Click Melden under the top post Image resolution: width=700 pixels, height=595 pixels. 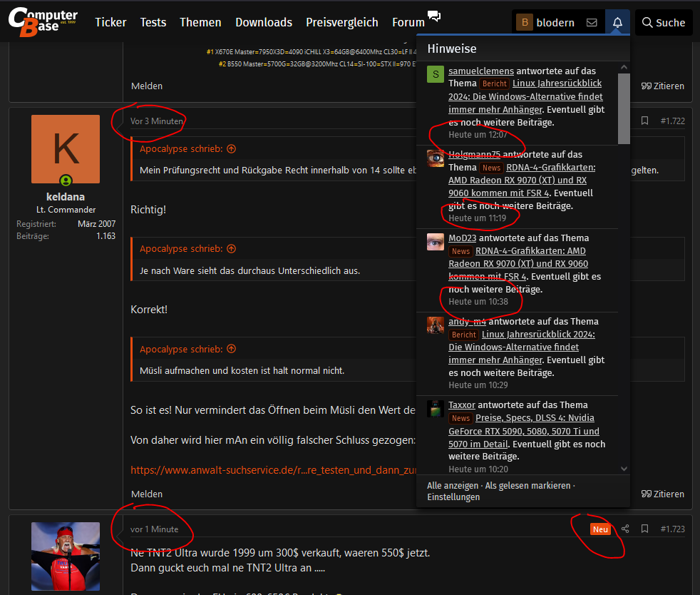147,86
